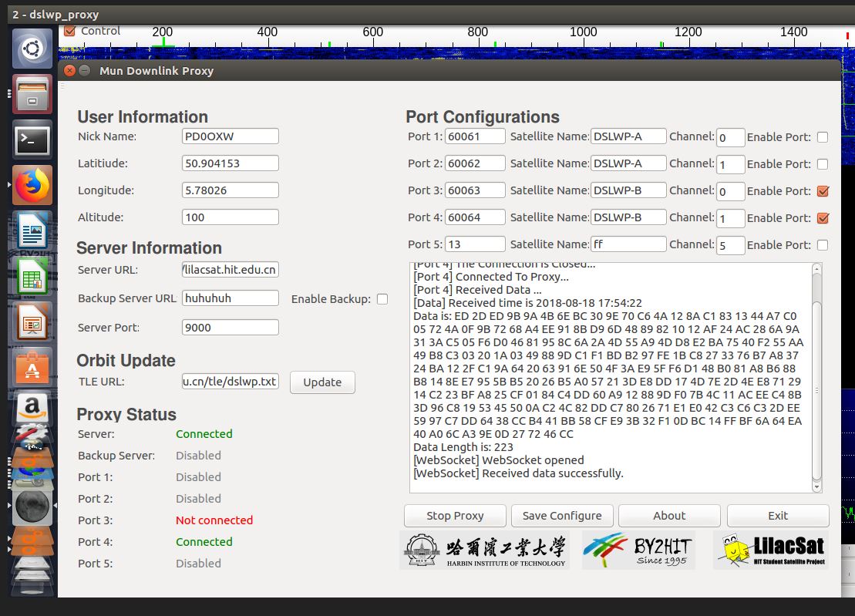Click the Altitude input field
Viewport: 855px width, 616px height.
click(x=230, y=217)
